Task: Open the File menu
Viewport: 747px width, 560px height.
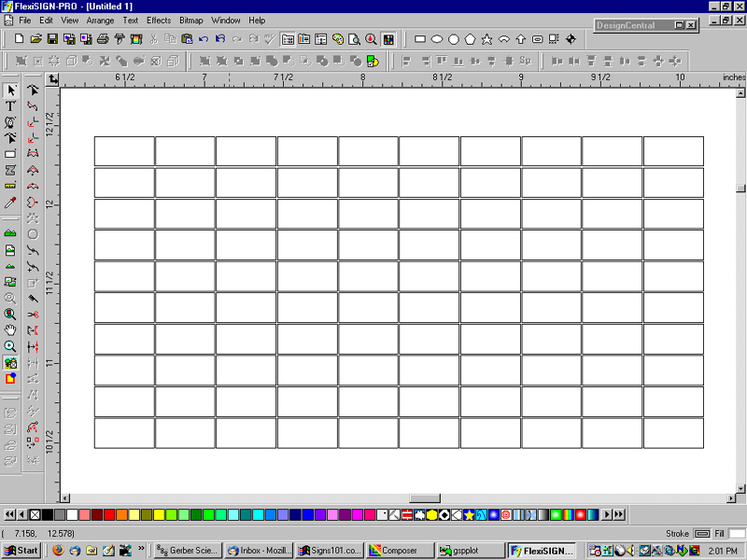Action: tap(25, 21)
